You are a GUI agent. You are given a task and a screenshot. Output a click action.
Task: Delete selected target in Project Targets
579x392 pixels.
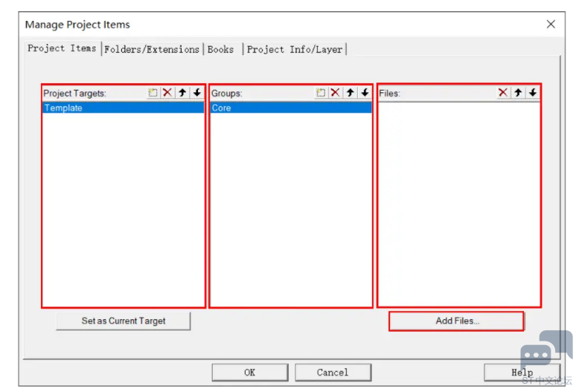tap(167, 93)
